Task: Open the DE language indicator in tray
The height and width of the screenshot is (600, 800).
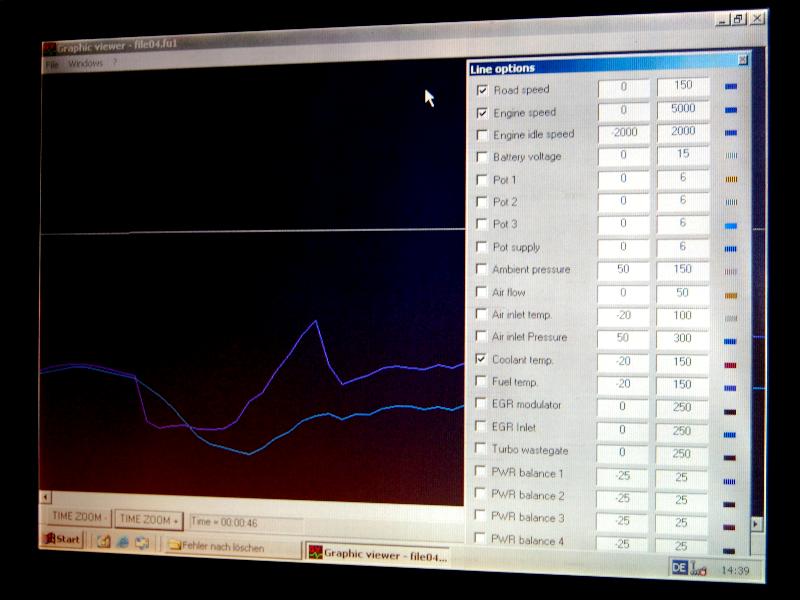Action: coord(679,567)
